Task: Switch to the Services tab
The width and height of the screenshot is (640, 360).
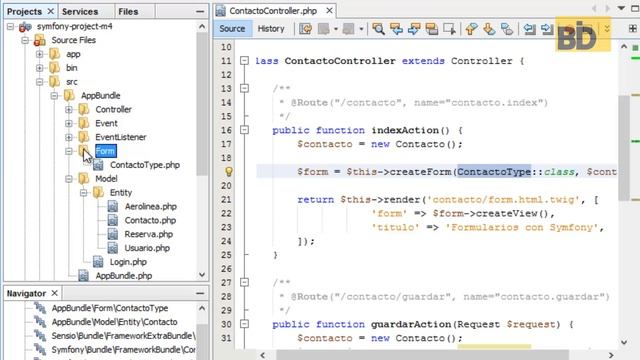Action: click(80, 11)
